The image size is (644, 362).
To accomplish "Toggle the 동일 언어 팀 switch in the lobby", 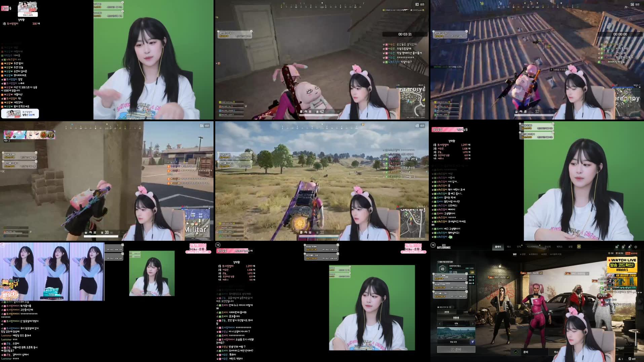I will point(451,307).
